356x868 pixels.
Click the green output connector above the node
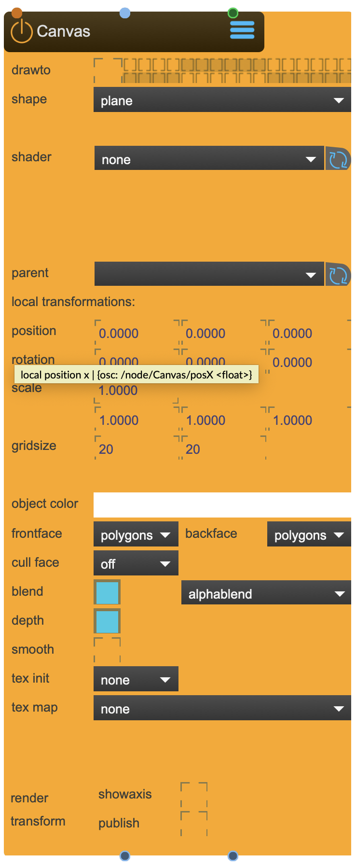click(232, 13)
